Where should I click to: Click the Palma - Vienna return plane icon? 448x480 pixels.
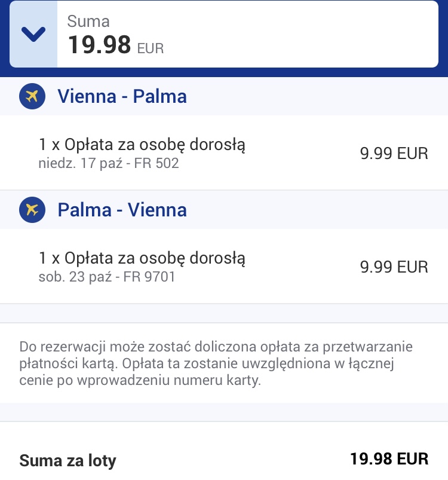pos(32,210)
